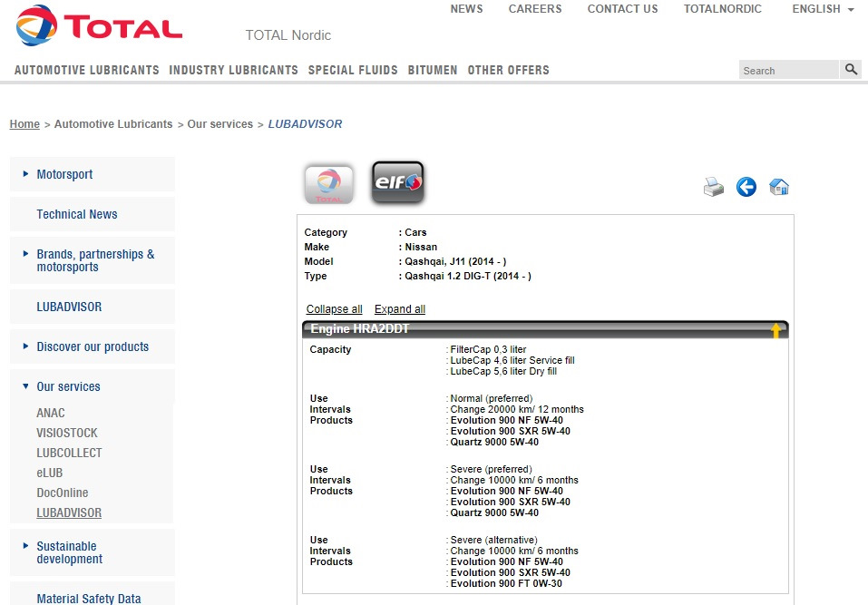Expand Sustainable development arrow
This screenshot has height=605, width=868.
coord(25,545)
